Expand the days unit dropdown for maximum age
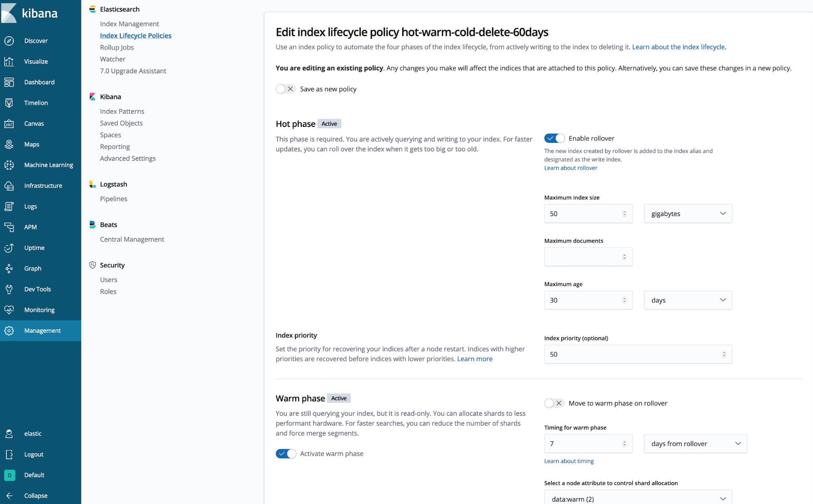This screenshot has width=813, height=504. pyautogui.click(x=688, y=300)
